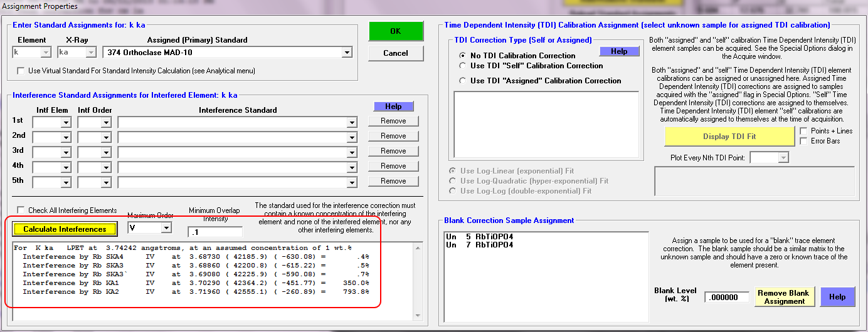Enable Use Virtual Standard checkbox
Viewport: 868px width, 332px height.
pyautogui.click(x=21, y=71)
